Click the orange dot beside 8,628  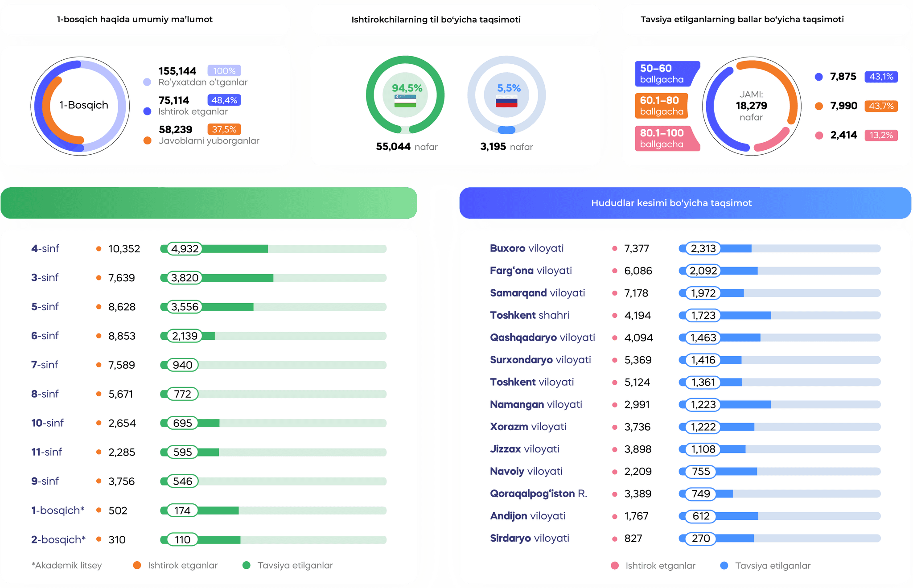click(99, 307)
